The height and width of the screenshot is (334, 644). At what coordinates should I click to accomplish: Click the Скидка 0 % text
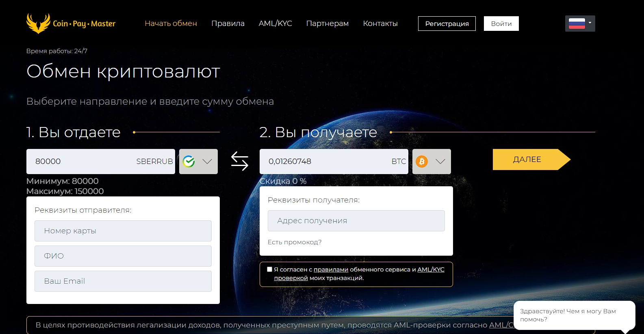pos(283,181)
